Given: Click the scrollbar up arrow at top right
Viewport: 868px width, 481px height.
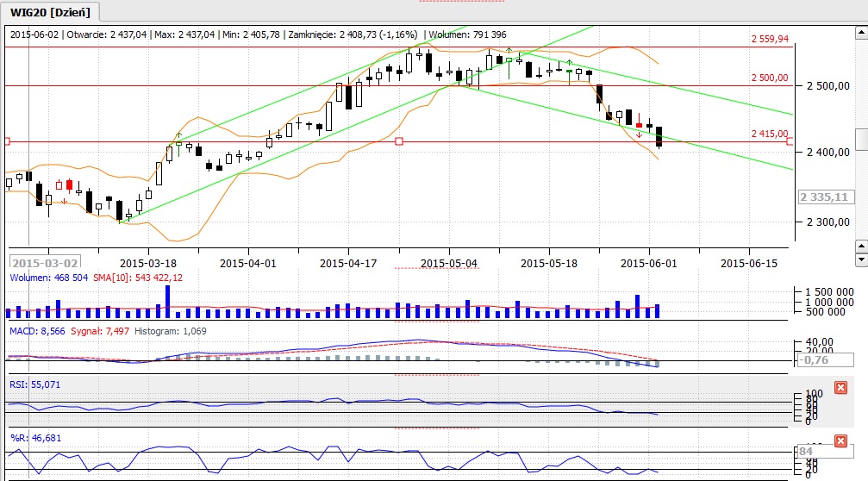Looking at the screenshot, I should 861,33.
